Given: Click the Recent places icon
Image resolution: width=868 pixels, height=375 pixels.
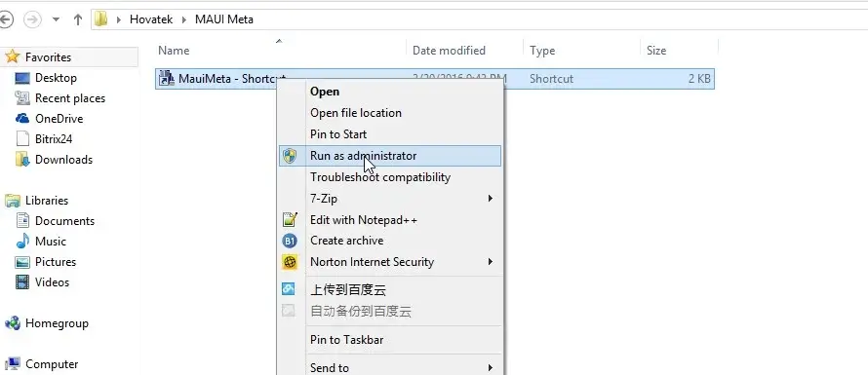Looking at the screenshot, I should click(22, 98).
